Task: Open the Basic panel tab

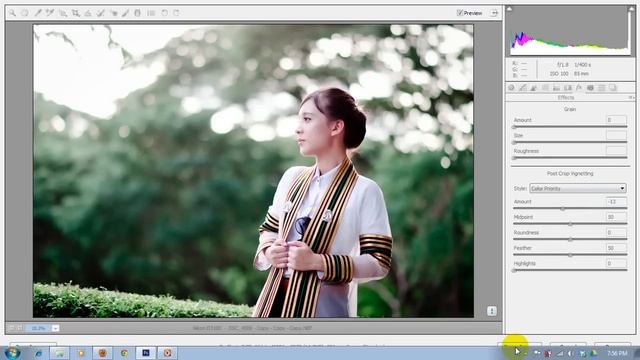Action: (511, 88)
